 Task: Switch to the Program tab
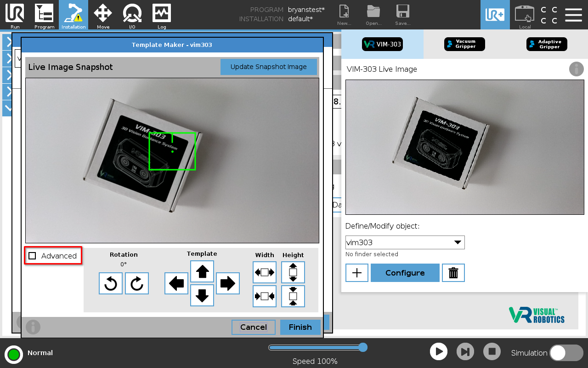(x=44, y=15)
